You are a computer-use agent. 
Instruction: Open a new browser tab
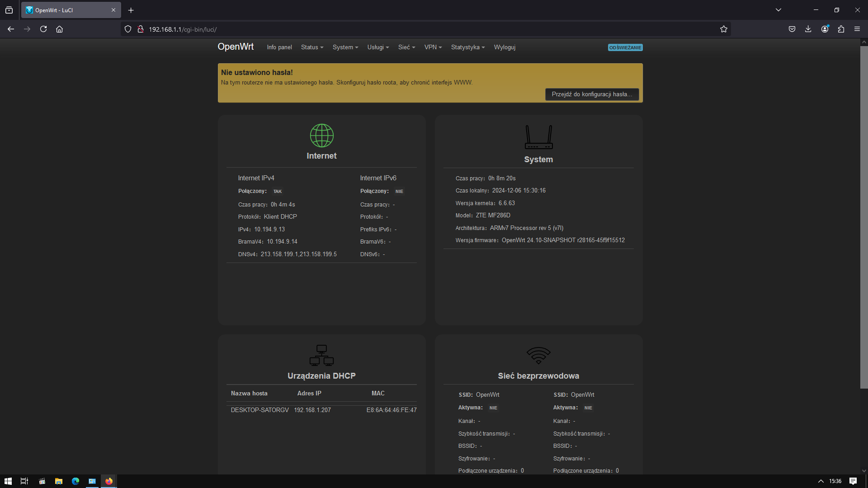tap(131, 10)
